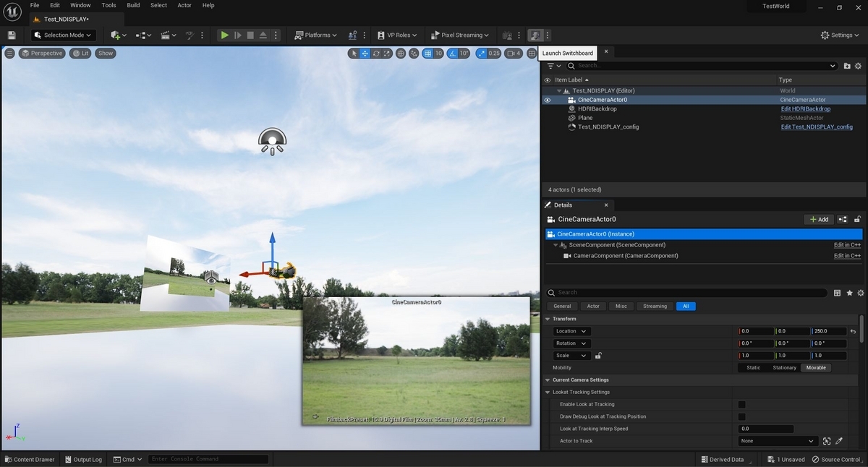Enable the Look at Tracking checkbox
The height and width of the screenshot is (467, 868).
tap(741, 404)
